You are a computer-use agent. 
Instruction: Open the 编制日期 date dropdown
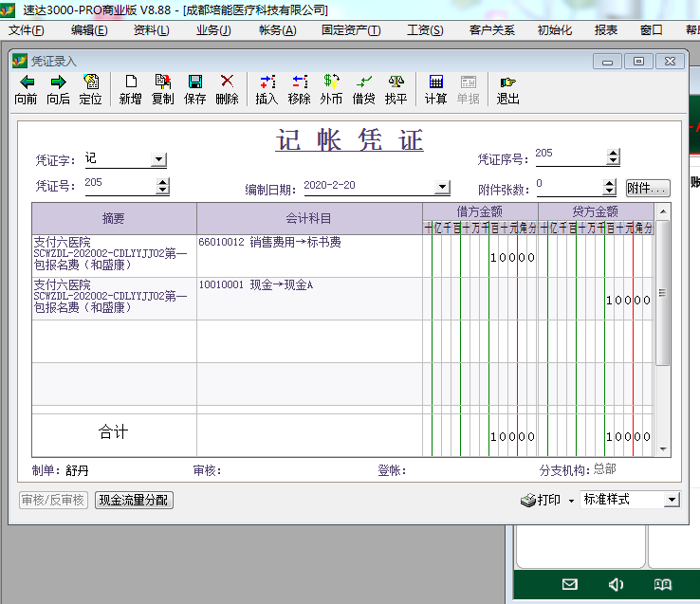442,188
